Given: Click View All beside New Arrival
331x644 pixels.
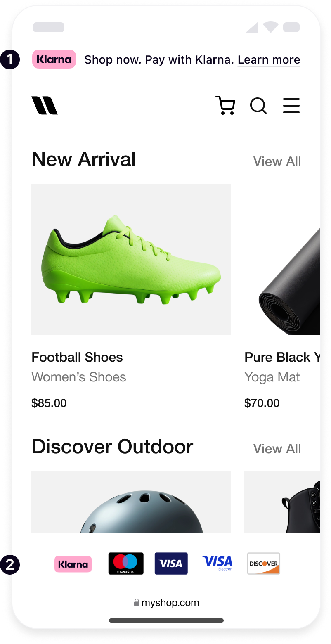Looking at the screenshot, I should 277,161.
